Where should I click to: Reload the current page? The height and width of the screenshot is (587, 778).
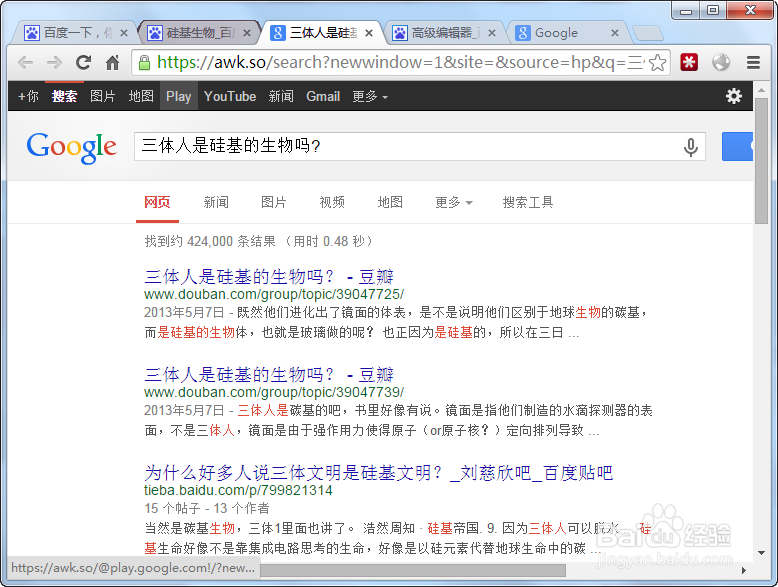click(83, 63)
